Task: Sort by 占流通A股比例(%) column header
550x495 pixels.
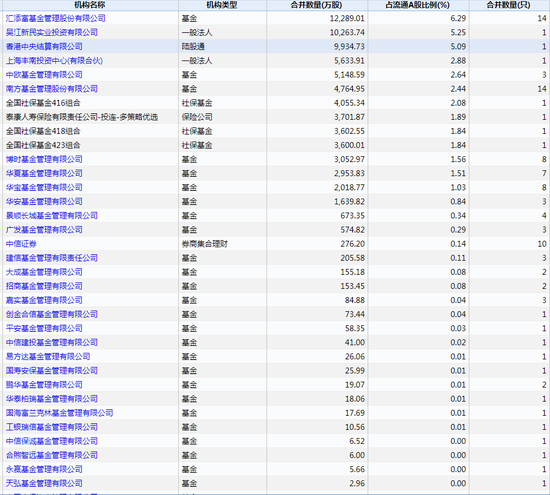Action: (x=417, y=5)
